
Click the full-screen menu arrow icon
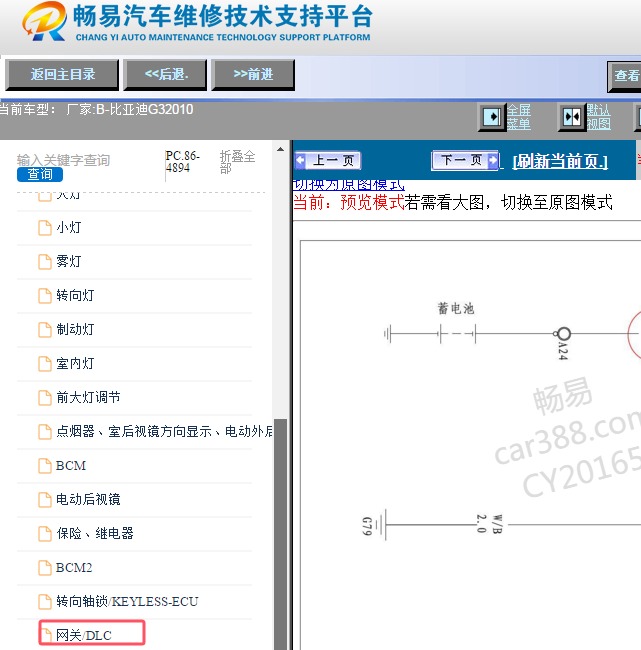(x=492, y=117)
